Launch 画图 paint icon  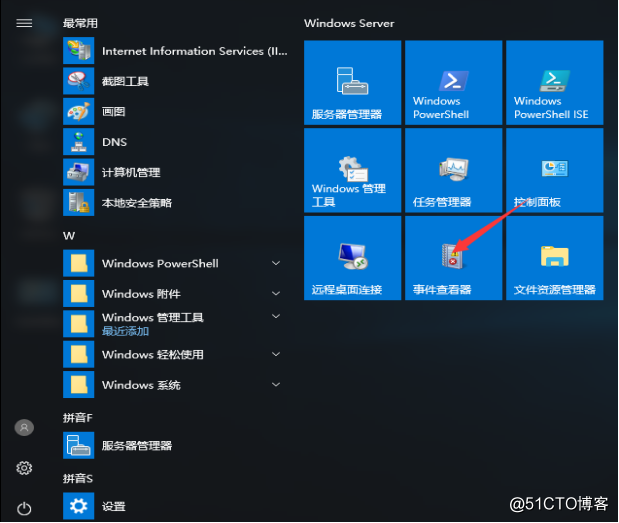pos(79,111)
